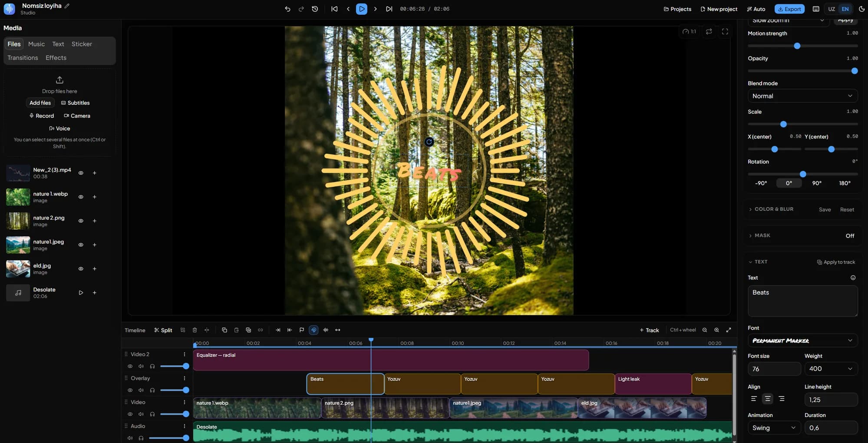
Task: Click Apply to track
Action: (836, 262)
